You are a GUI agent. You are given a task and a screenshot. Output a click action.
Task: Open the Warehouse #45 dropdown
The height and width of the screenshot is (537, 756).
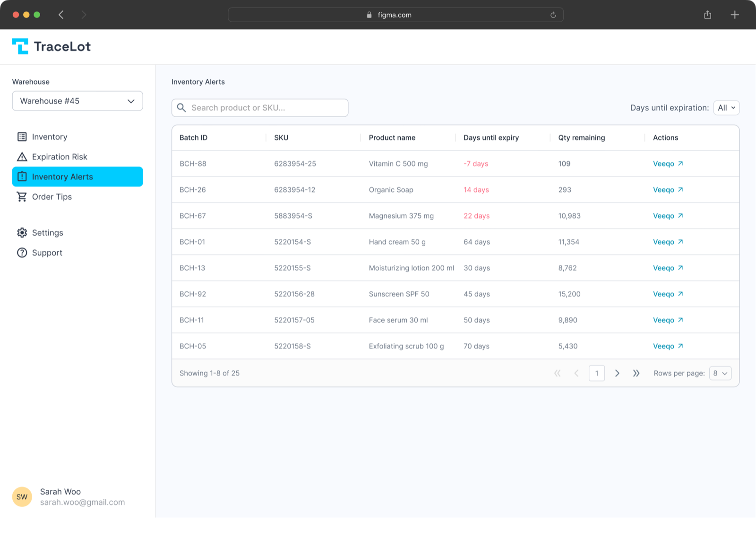(x=77, y=101)
